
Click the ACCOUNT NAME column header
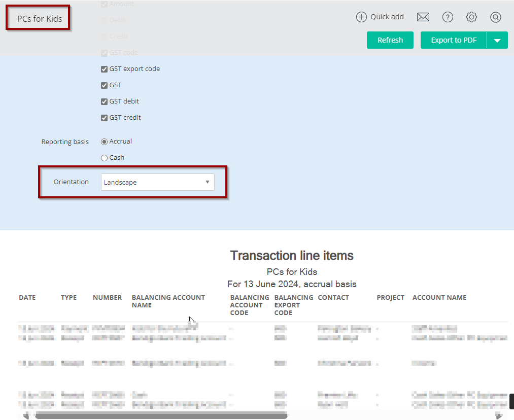point(439,297)
